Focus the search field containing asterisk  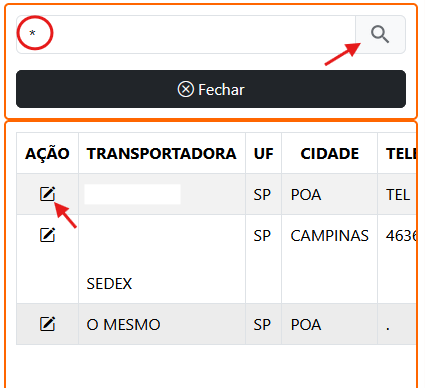[x=186, y=34]
